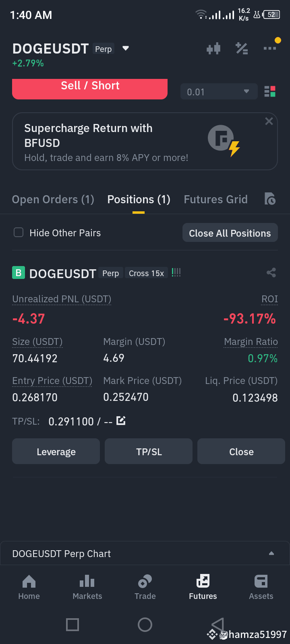Tap the order book layout icon

tap(270, 91)
